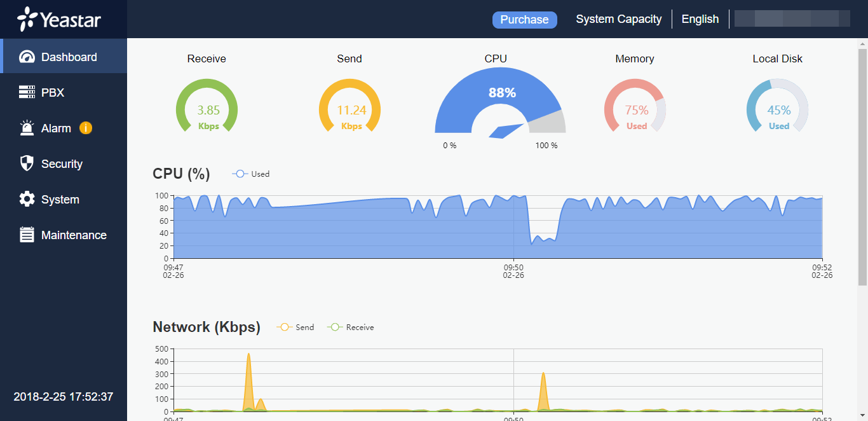Open System Capacity link
Screen dimensions: 868x421
pos(619,19)
